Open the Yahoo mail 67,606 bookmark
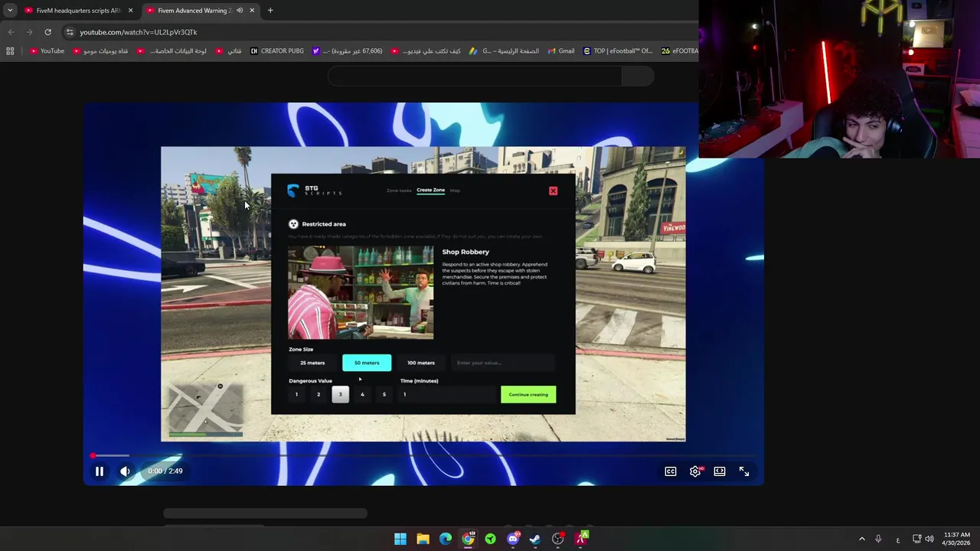This screenshot has width=980, height=551. pos(348,51)
